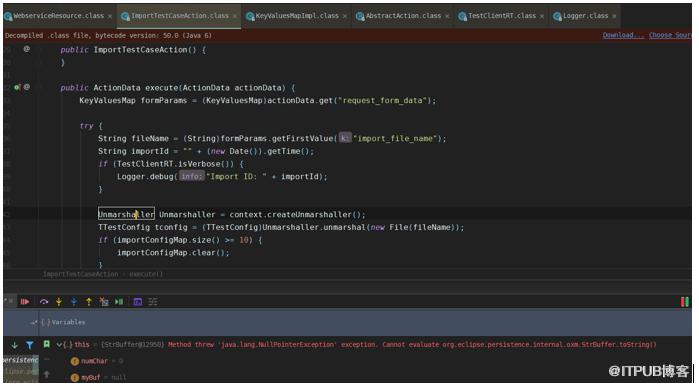The height and width of the screenshot is (386, 699).
Task: Click the boxed Unmarshaller type at the caret
Action: (x=126, y=214)
